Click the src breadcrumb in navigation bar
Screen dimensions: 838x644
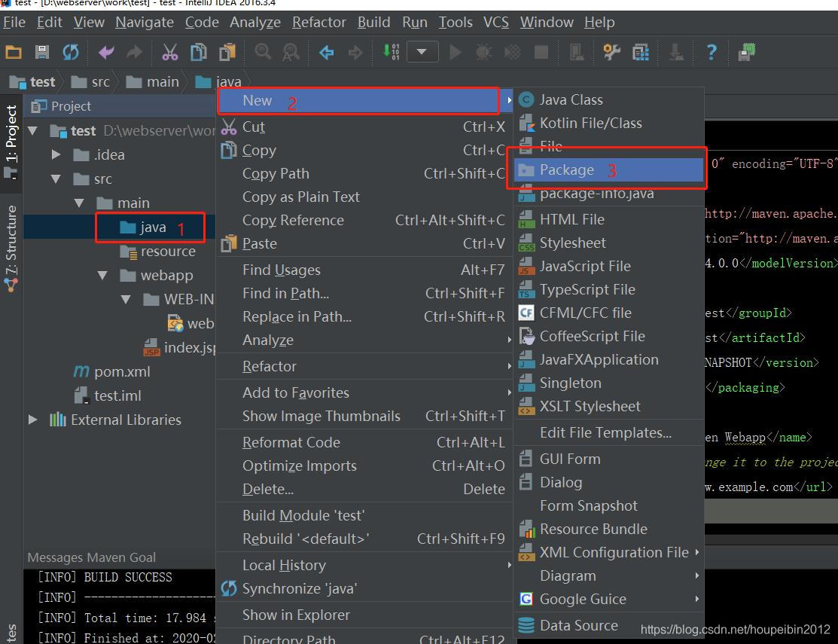pos(90,82)
